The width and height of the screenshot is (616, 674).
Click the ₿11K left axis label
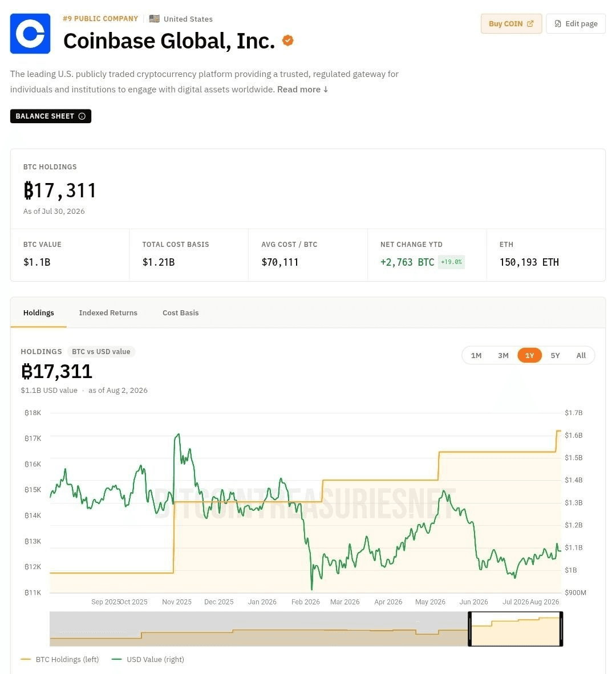coord(33,592)
